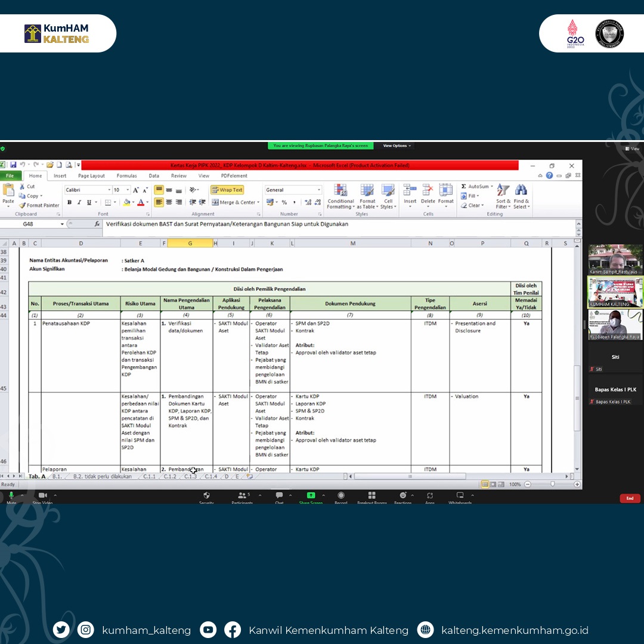Click the Excel zoom level slider
Viewport: 644px width, 644px height.
pyautogui.click(x=552, y=484)
